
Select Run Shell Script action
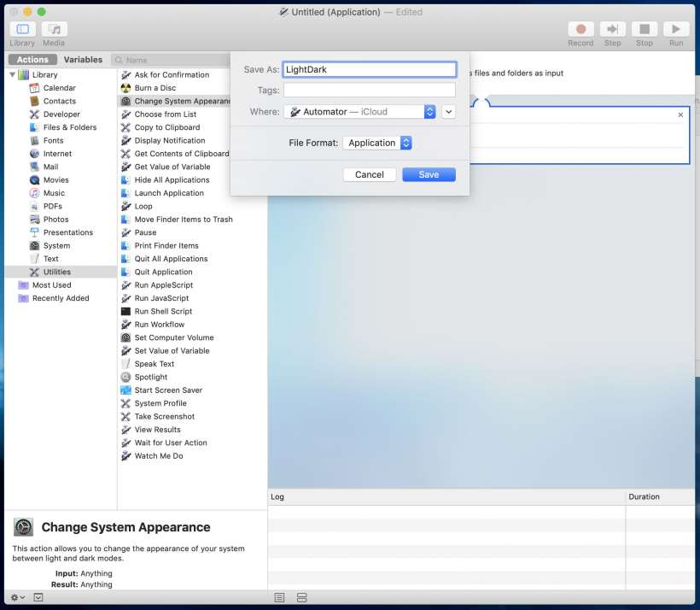163,312
